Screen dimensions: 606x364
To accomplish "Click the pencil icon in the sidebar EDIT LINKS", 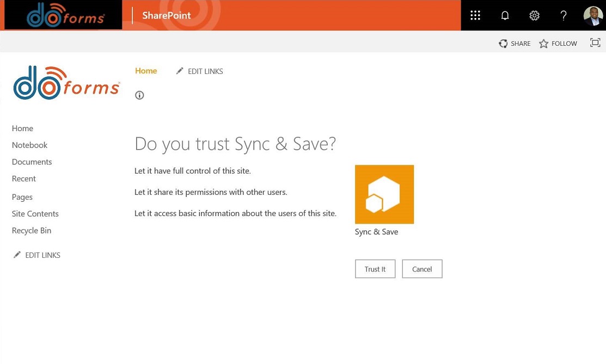I will [x=17, y=255].
